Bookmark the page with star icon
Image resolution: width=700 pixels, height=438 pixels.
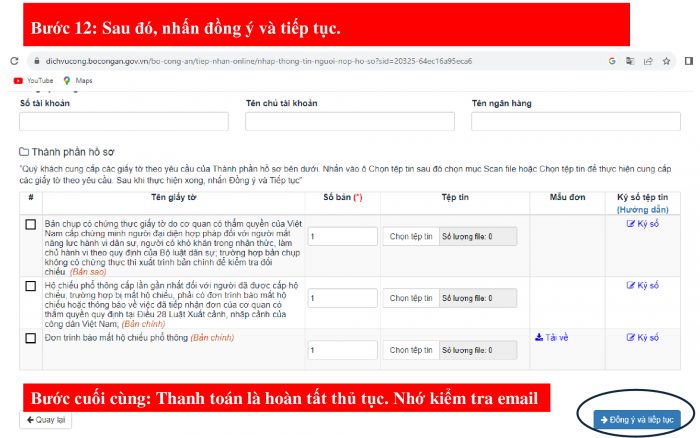pos(666,61)
